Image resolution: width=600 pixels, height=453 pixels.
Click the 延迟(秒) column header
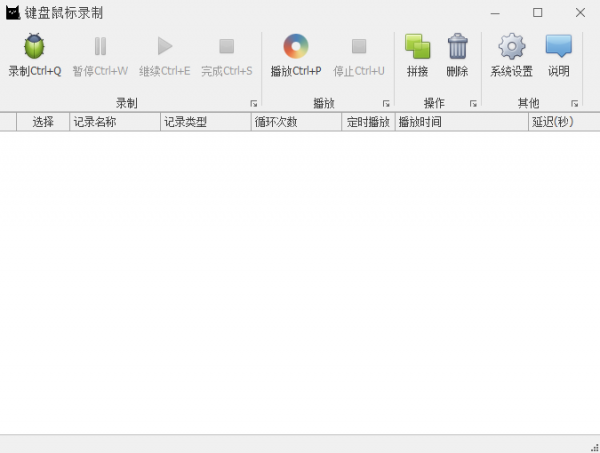point(564,122)
